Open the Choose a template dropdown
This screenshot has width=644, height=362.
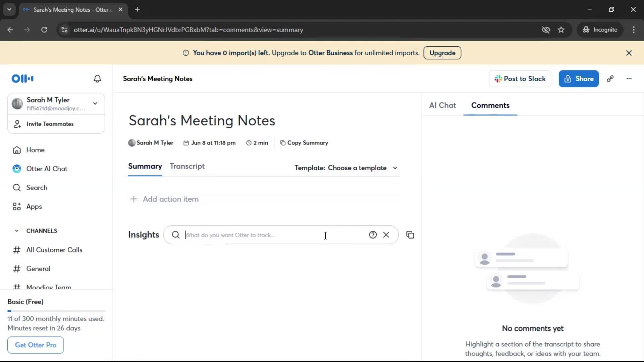[346, 168]
